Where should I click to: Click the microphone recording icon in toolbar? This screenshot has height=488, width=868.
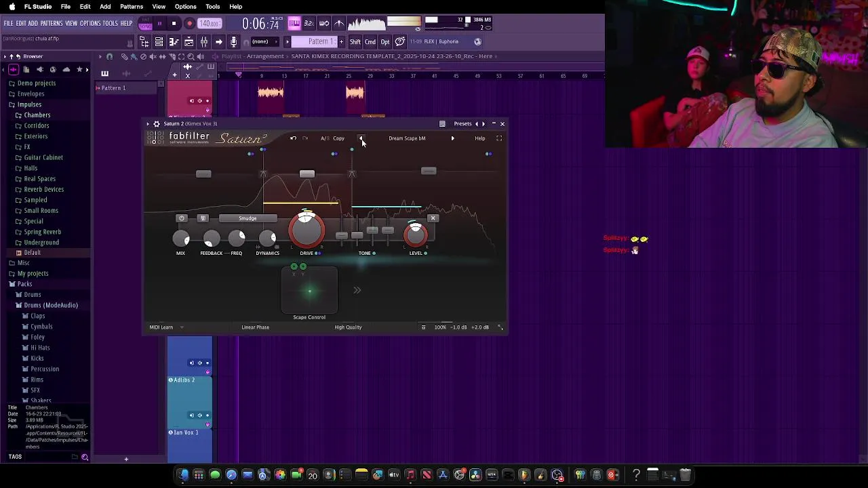[233, 42]
